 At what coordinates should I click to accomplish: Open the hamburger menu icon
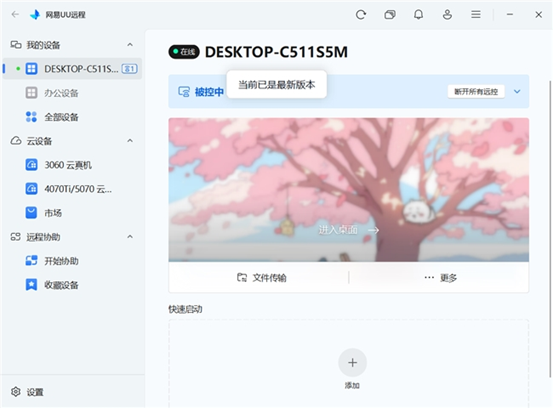[x=476, y=14]
